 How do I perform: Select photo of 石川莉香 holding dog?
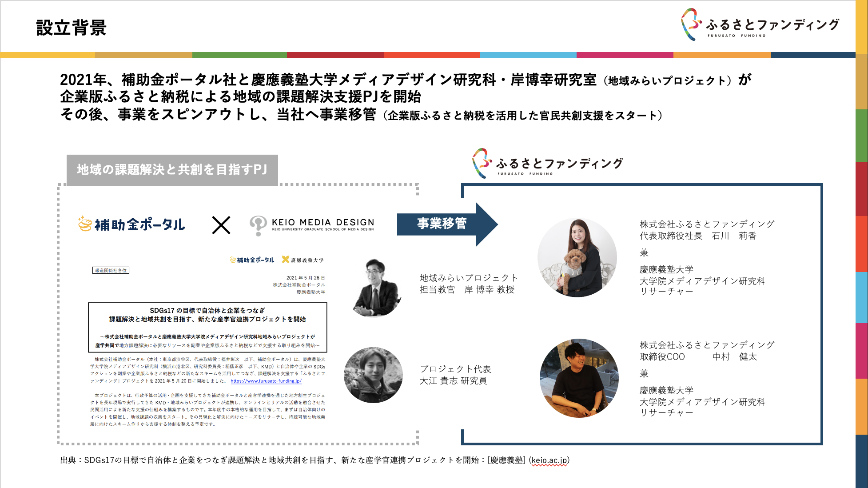[577, 258]
